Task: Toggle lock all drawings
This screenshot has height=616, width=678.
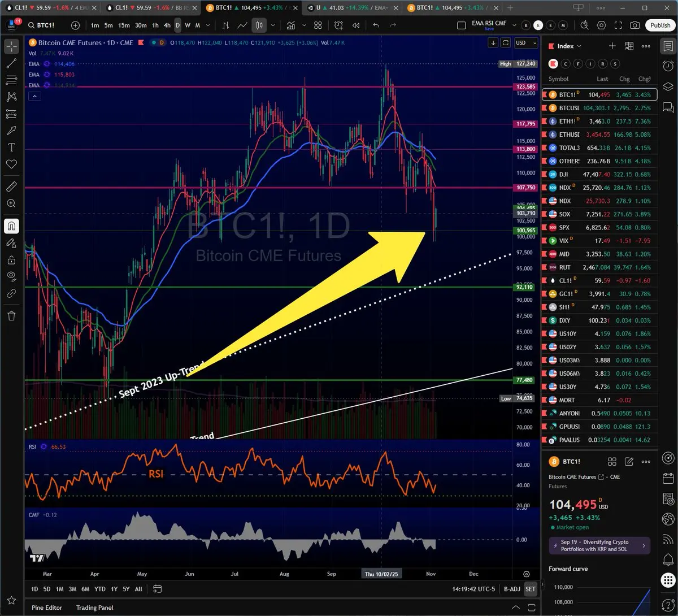Action: 11,260
